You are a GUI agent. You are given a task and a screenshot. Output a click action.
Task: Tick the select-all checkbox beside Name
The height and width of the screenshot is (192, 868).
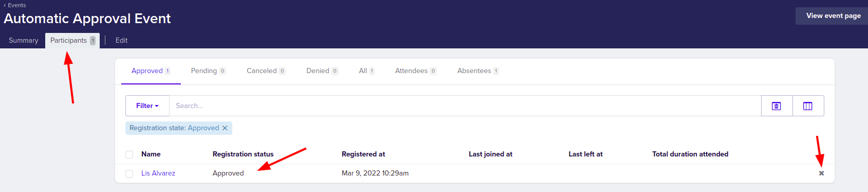click(130, 154)
